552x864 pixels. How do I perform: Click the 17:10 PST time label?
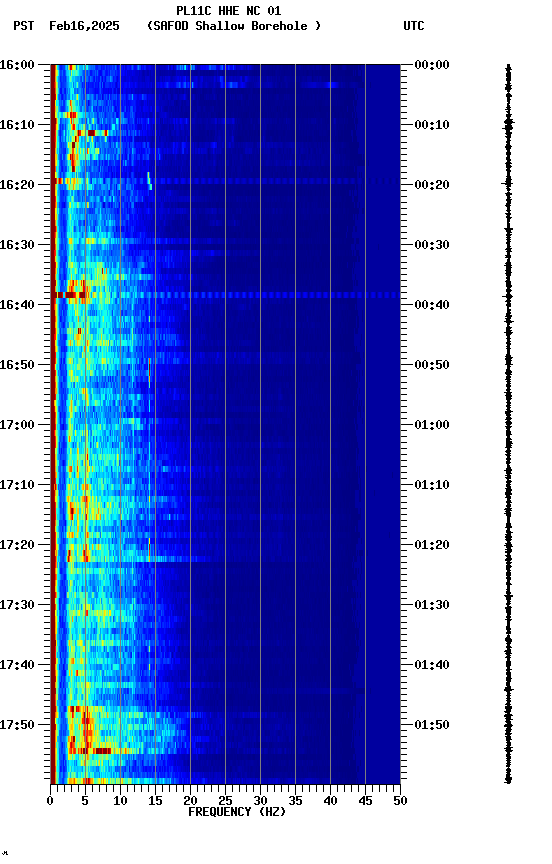click(17, 485)
